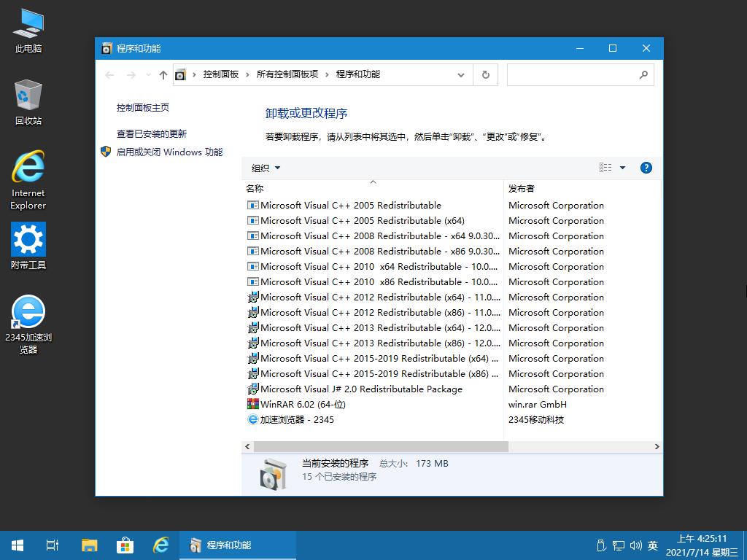Viewport: 747px width, 560px height.
Task: Click 程序和功能 in the breadcrumb
Action: (x=358, y=74)
